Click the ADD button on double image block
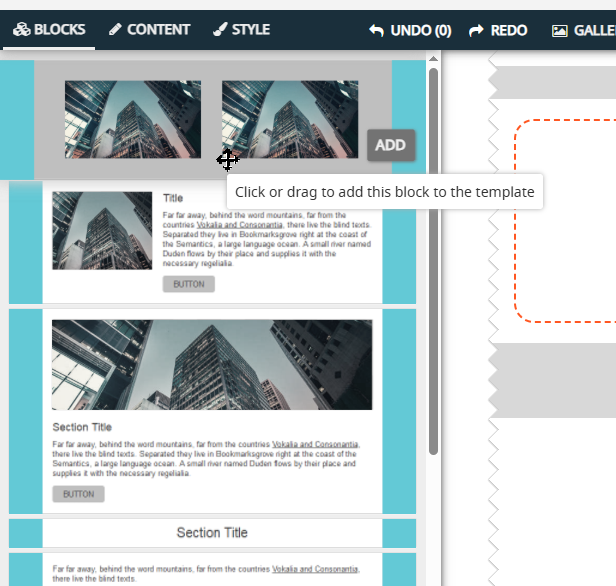616x586 pixels. (390, 145)
